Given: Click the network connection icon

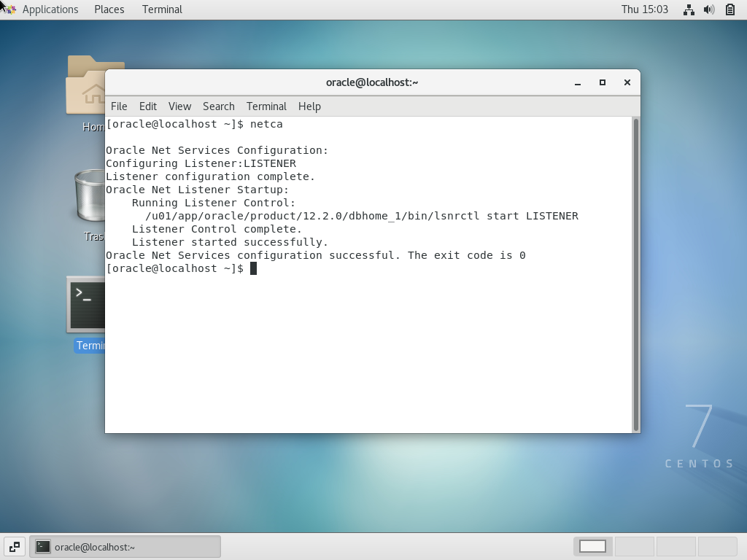Looking at the screenshot, I should [689, 9].
